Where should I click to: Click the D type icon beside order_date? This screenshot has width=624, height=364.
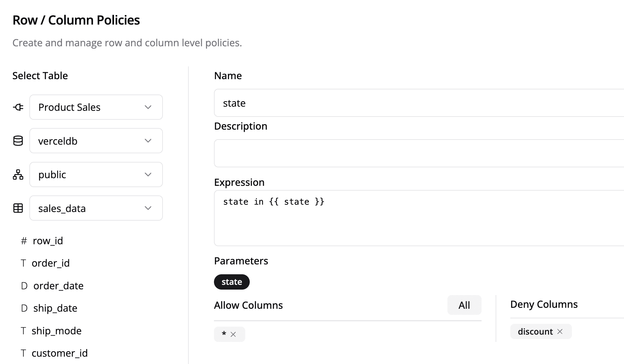(x=24, y=286)
